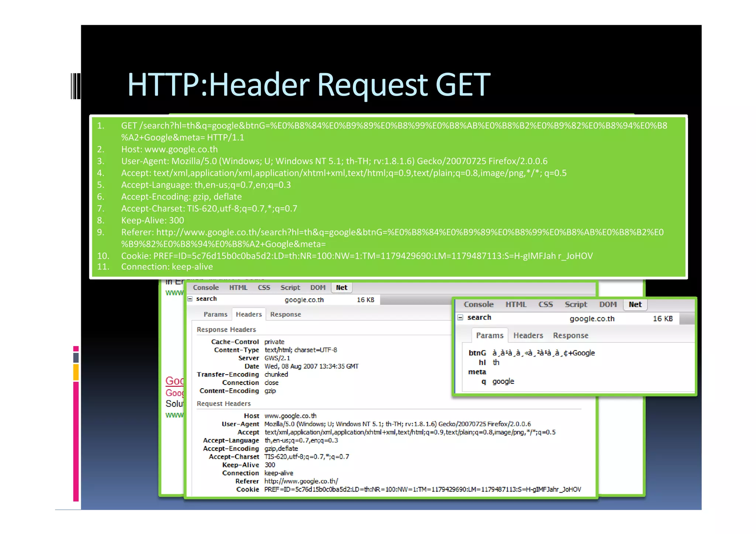Switch to Params subtab in main panel

point(216,314)
